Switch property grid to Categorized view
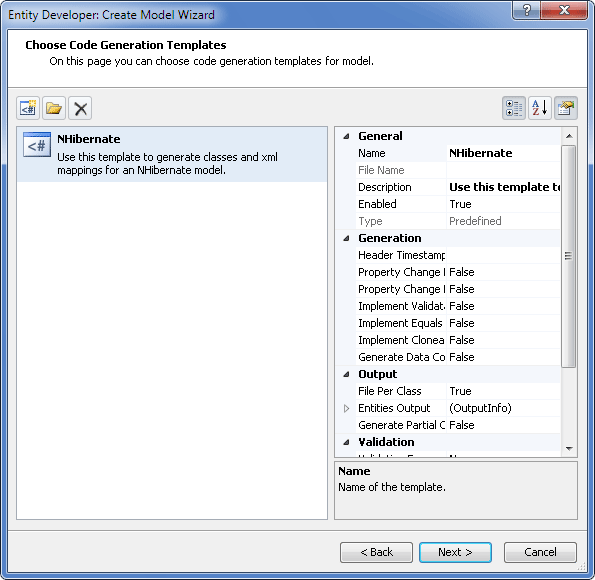 tap(514, 108)
